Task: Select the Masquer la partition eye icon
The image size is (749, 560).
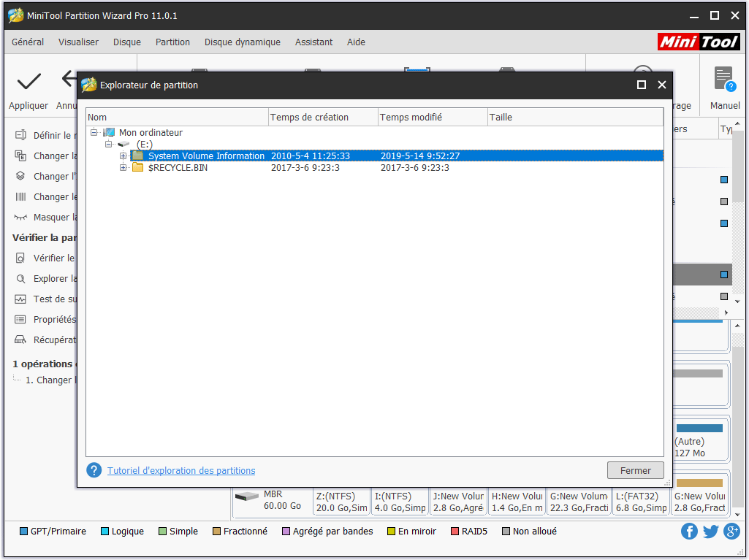Action: (x=20, y=217)
